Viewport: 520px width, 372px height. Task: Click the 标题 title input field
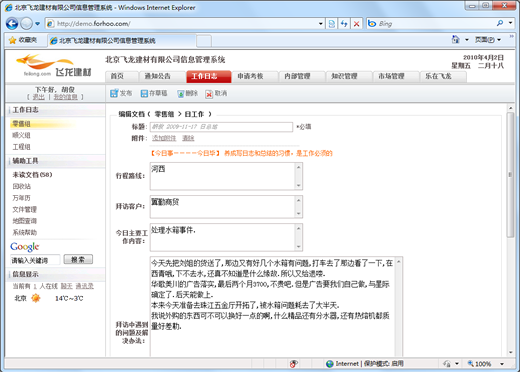tap(221, 127)
